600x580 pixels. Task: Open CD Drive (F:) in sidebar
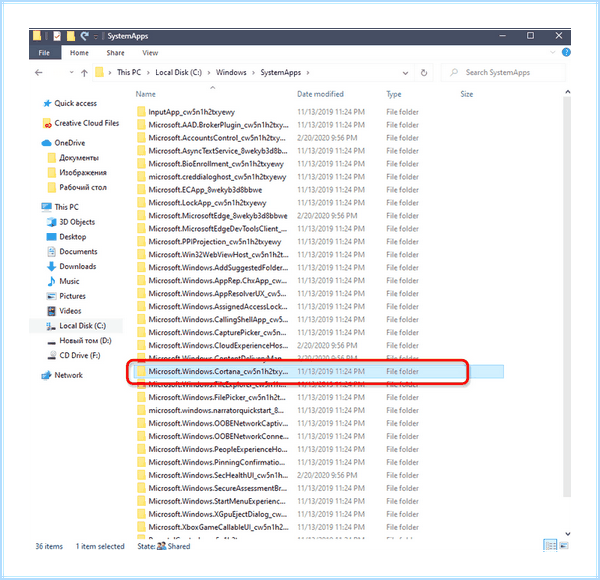coord(73,355)
